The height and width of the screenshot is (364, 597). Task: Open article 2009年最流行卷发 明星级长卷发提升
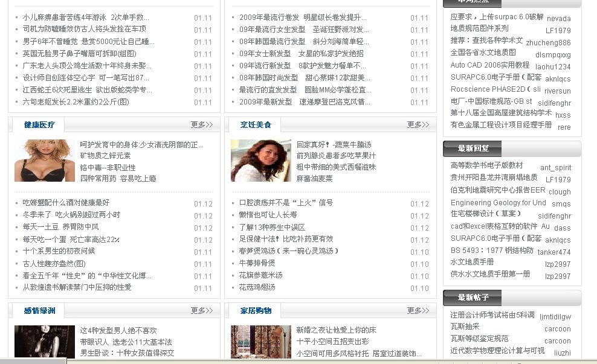point(303,18)
